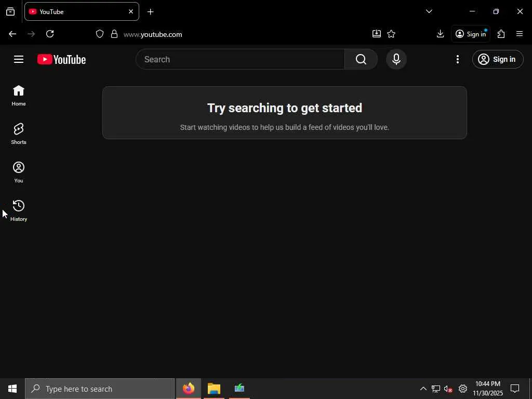
Task: Click the Firefox taskbar icon
Action: click(x=189, y=389)
